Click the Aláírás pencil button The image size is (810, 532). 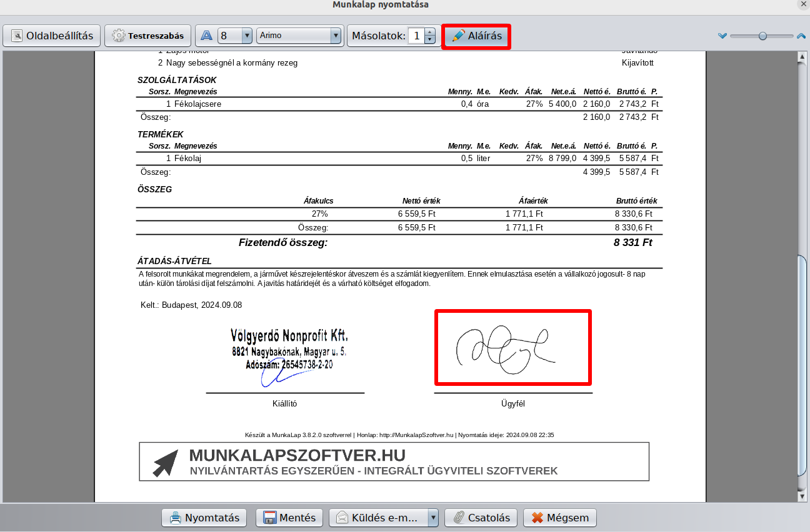[477, 36]
